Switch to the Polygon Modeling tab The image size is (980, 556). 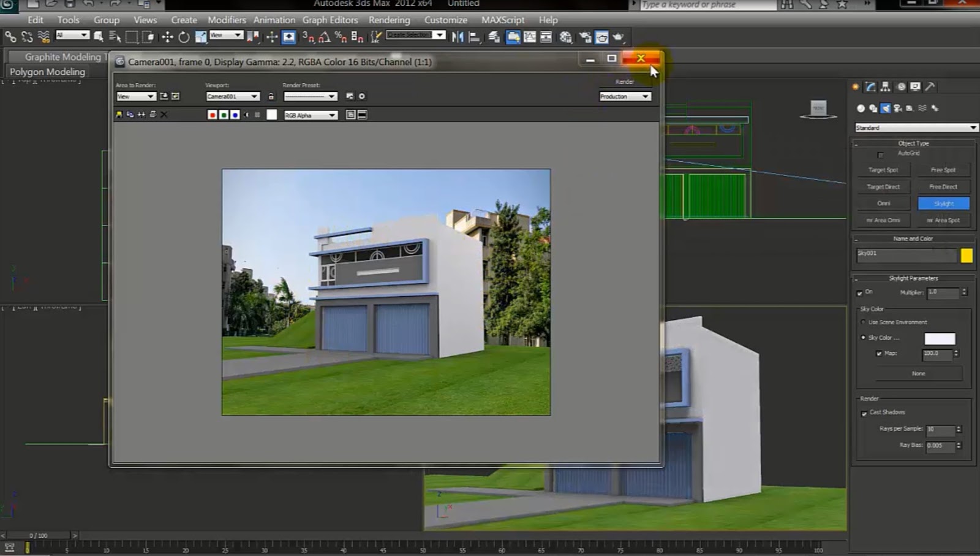click(47, 72)
